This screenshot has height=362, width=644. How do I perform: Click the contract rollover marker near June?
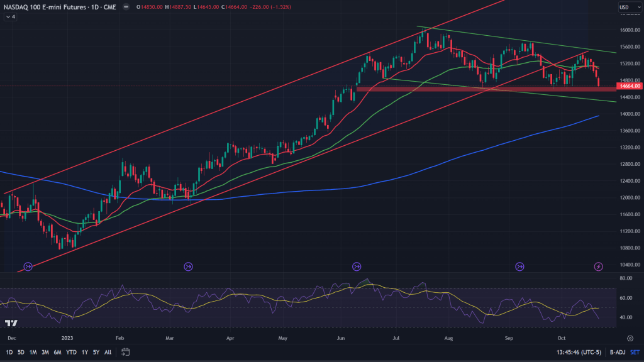point(357,267)
